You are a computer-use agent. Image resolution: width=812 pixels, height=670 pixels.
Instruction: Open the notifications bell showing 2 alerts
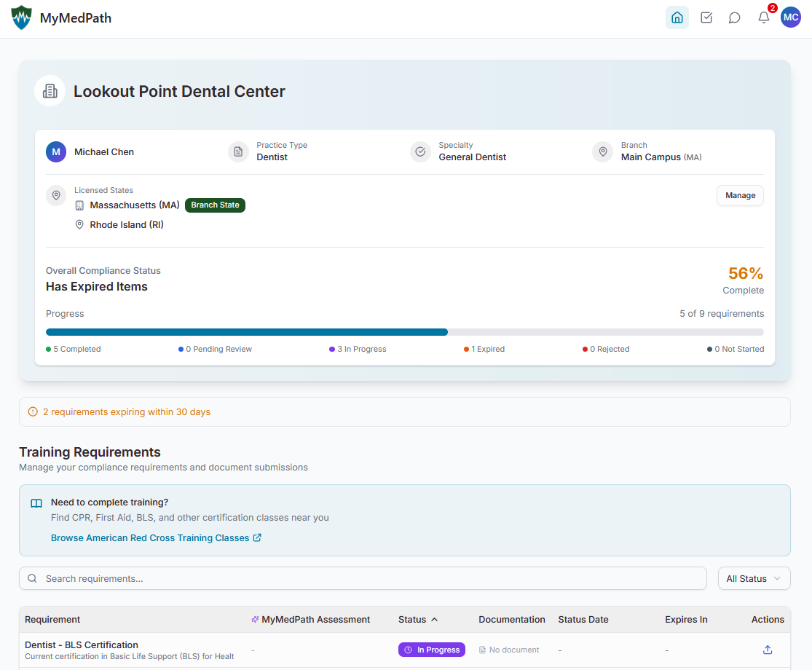(x=763, y=17)
